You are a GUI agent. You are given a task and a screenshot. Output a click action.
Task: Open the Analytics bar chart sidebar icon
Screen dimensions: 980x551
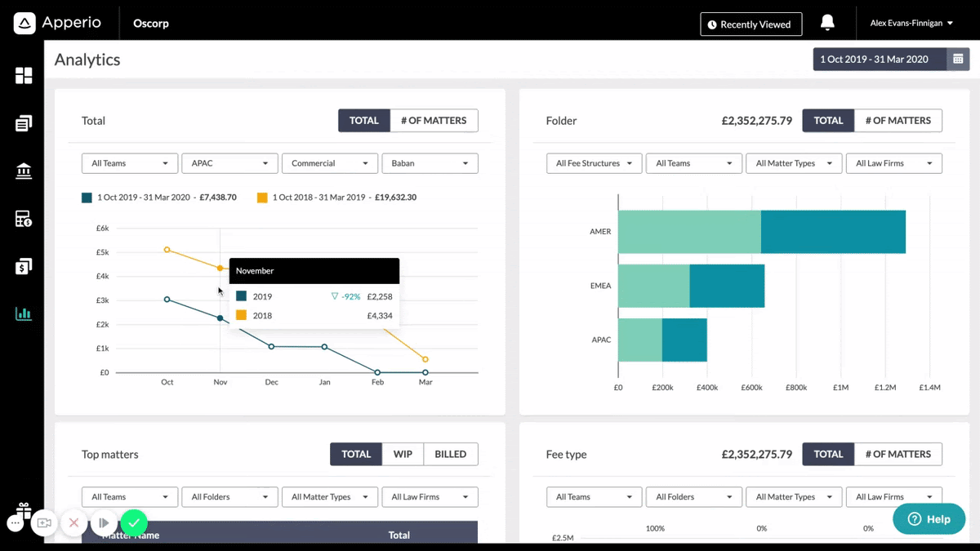24,313
